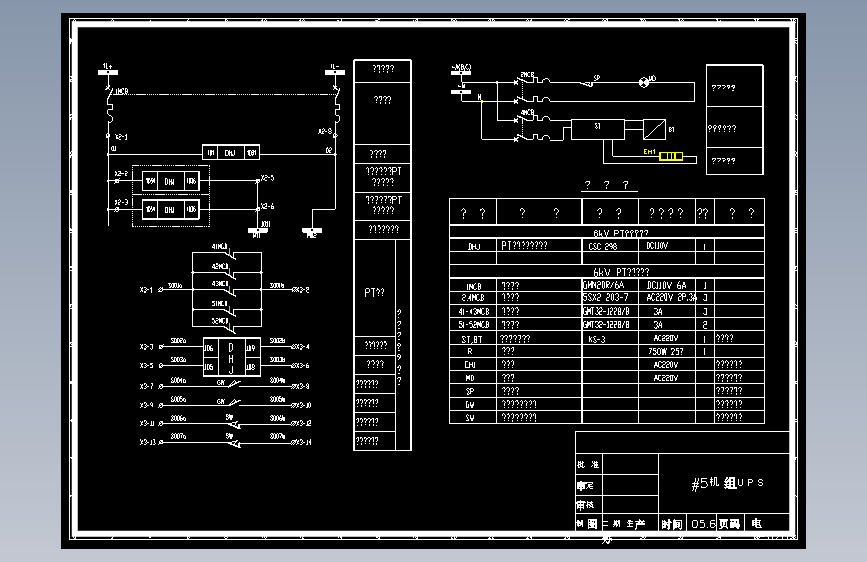Image resolution: width=867 pixels, height=562 pixels.
Task: Click the "X3-13" terminal label
Action: (148, 442)
